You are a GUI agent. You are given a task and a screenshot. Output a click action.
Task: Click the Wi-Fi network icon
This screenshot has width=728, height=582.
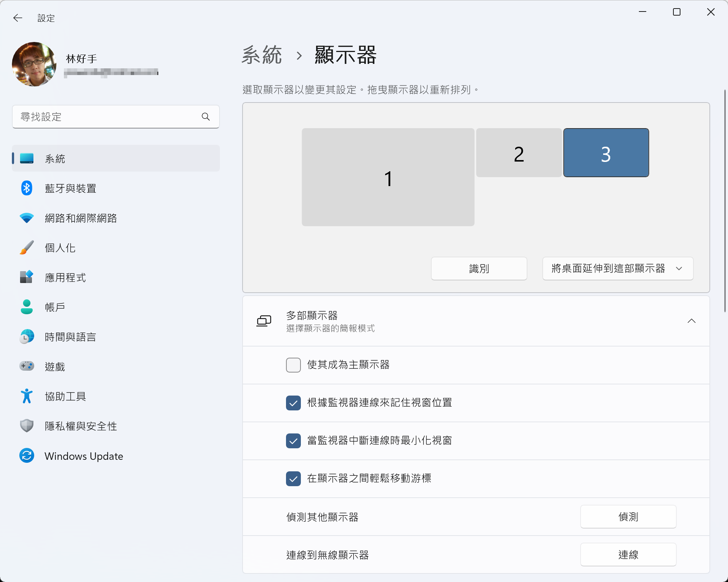tap(26, 218)
